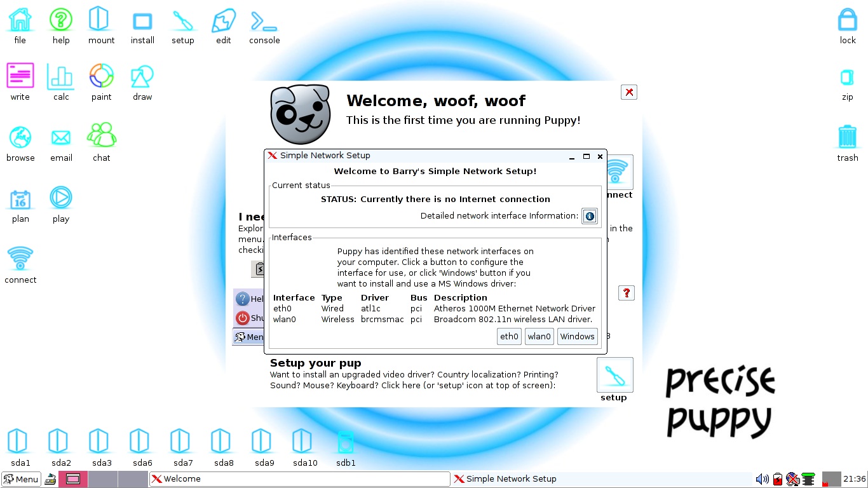Click the lock desktop icon

coord(848,20)
